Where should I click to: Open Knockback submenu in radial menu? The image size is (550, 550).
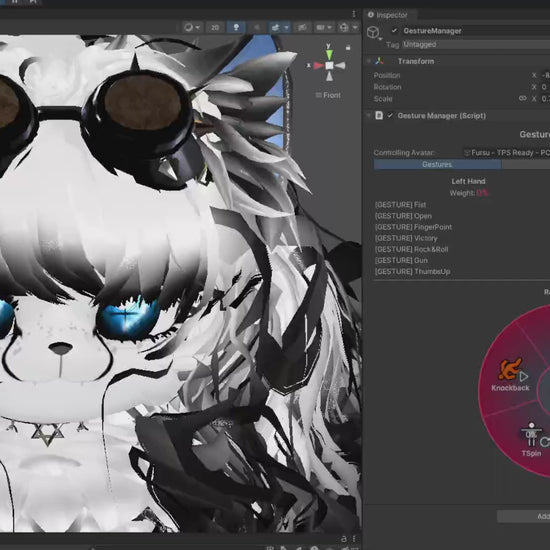point(510,375)
